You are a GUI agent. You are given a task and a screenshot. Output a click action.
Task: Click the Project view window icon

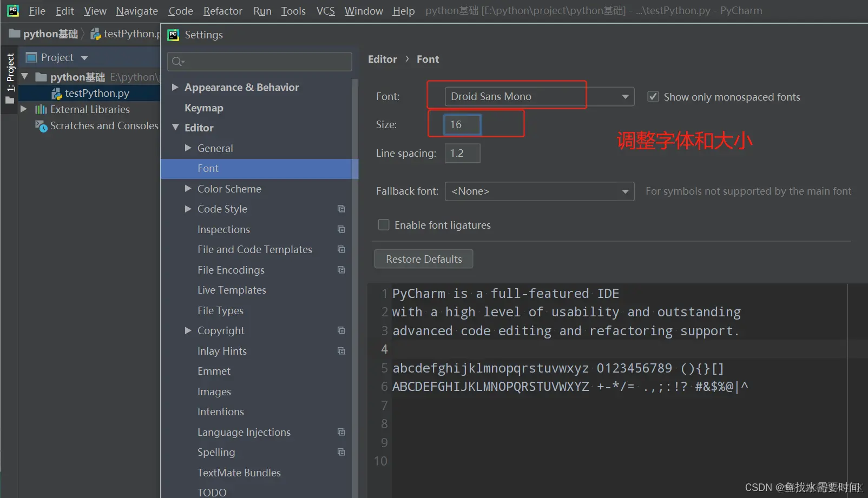(x=31, y=57)
